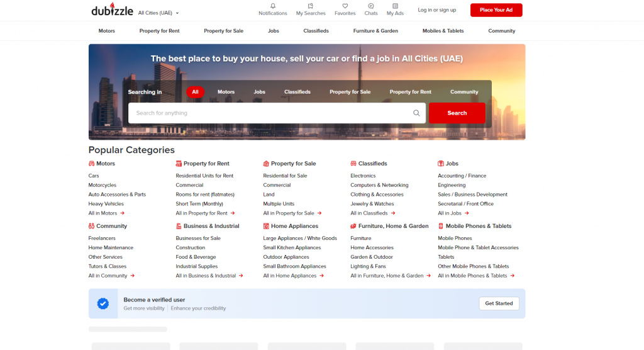Click the Mobile Phones & Tablets category icon
This screenshot has width=644, height=350.
(x=441, y=226)
